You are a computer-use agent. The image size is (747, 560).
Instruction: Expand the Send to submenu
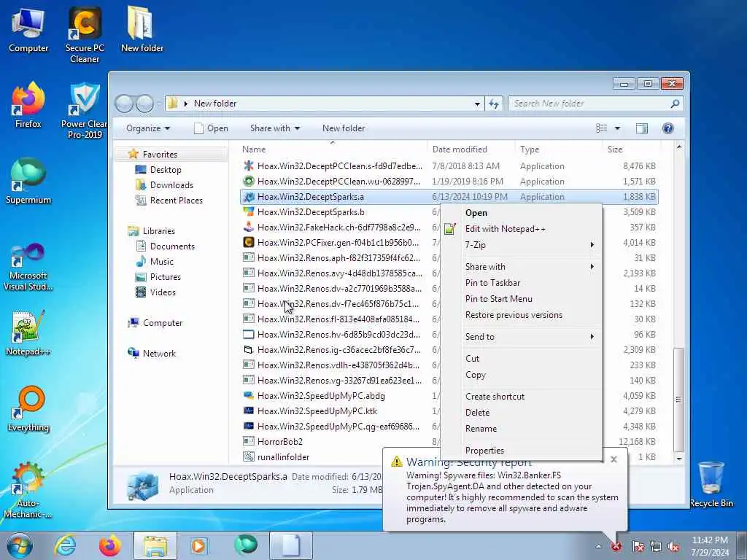pos(522,337)
